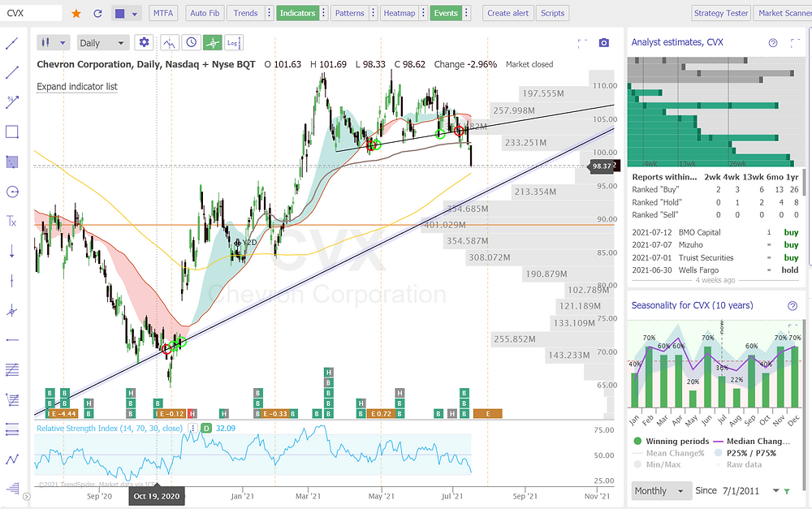The width and height of the screenshot is (812, 509).
Task: Toggle the crosshair cursor icon
Action: [212, 42]
